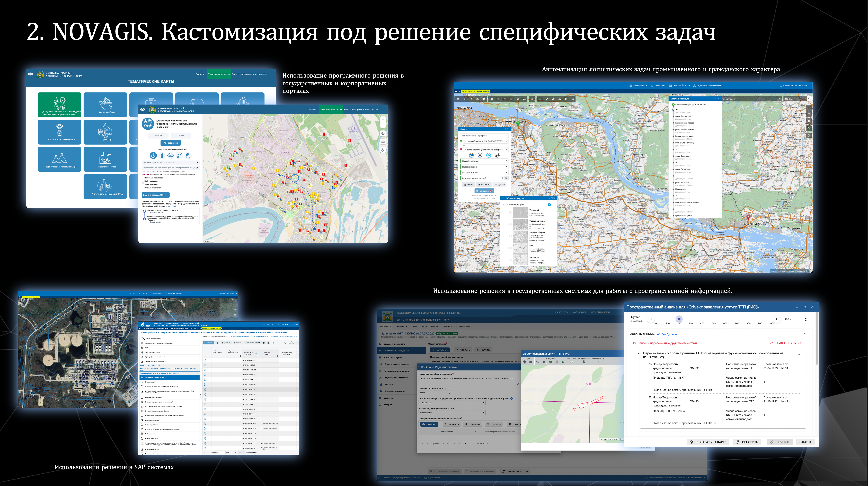Zoom in on the Нефтеюганск accessibility map
This screenshot has width=868, height=486.
pyautogui.click(x=383, y=119)
